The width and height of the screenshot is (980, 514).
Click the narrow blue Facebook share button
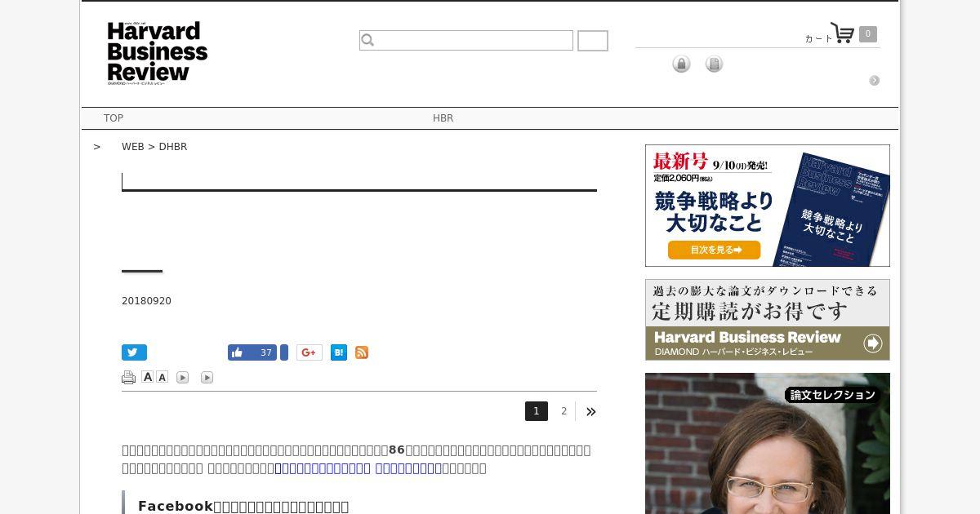(284, 352)
